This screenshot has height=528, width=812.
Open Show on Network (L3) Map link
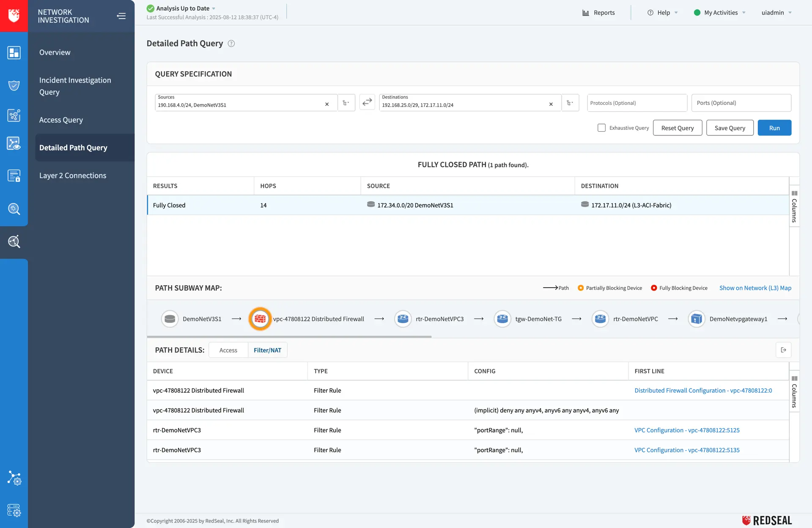[x=755, y=288]
